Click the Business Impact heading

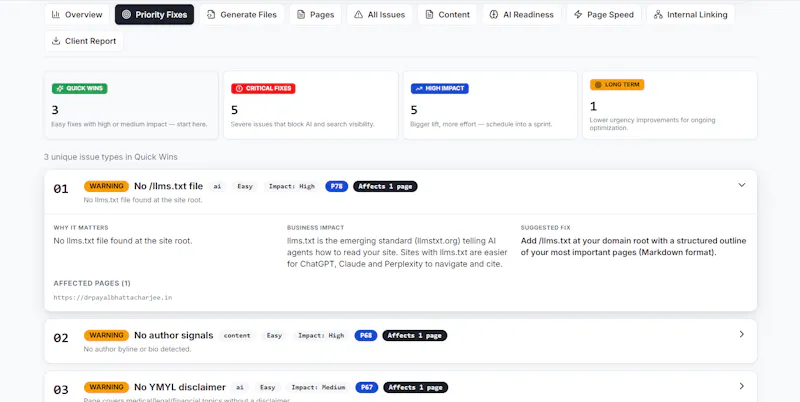[315, 228]
